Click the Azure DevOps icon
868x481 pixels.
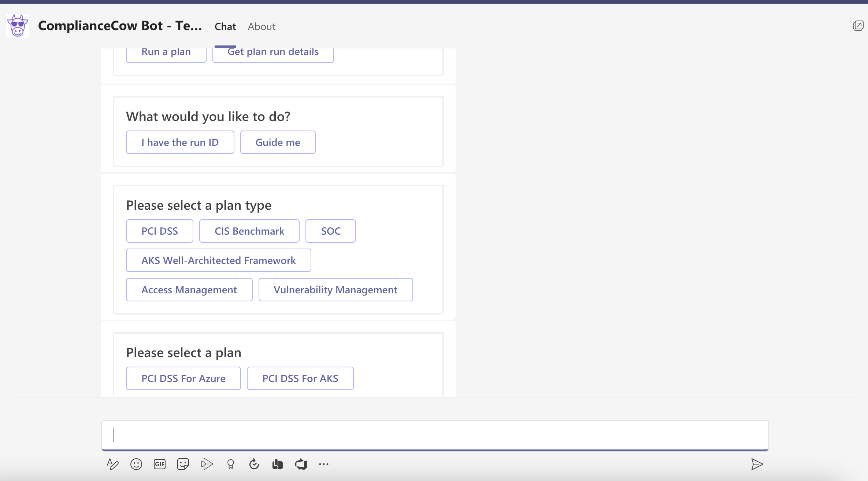pyautogui.click(x=301, y=464)
